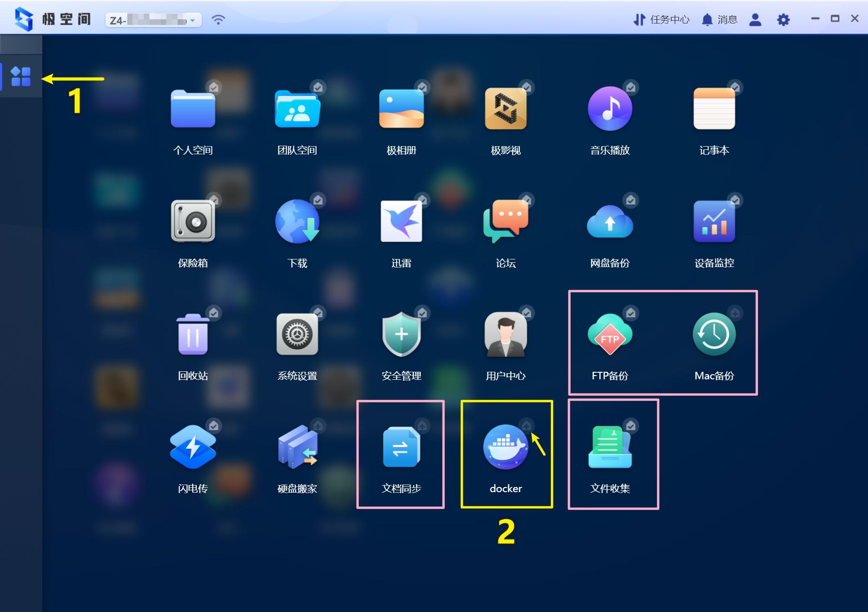Open FTP备份 app
This screenshot has height=612, width=868.
coord(610,335)
